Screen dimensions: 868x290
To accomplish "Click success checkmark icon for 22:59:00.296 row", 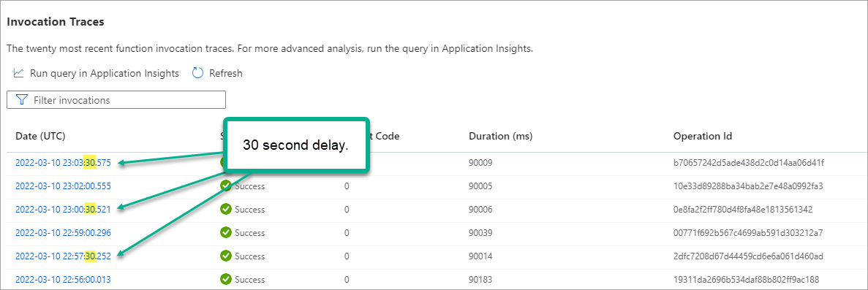I will click(226, 232).
